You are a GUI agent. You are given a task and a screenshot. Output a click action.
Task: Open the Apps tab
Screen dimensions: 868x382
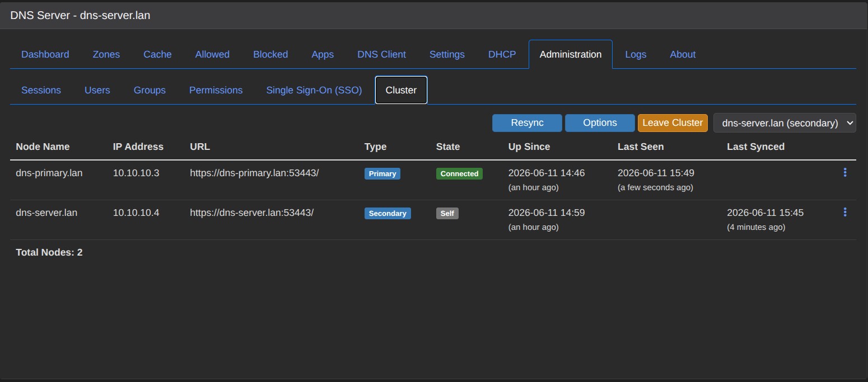coord(323,54)
